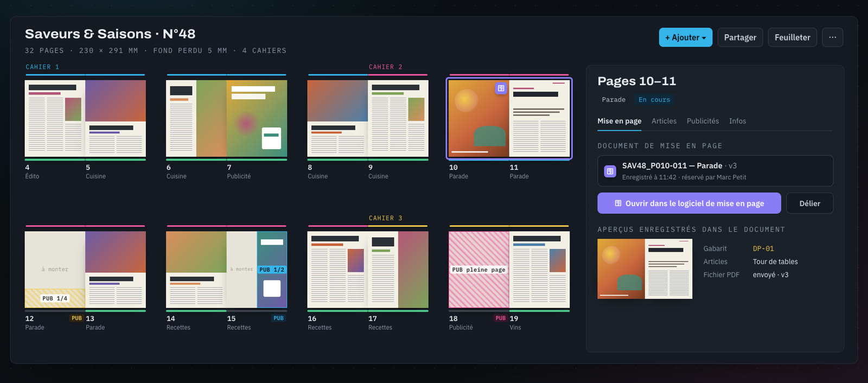Image resolution: width=868 pixels, height=383 pixels.
Task: Click the document icon beside SAV48_P010-011
Action: [610, 171]
